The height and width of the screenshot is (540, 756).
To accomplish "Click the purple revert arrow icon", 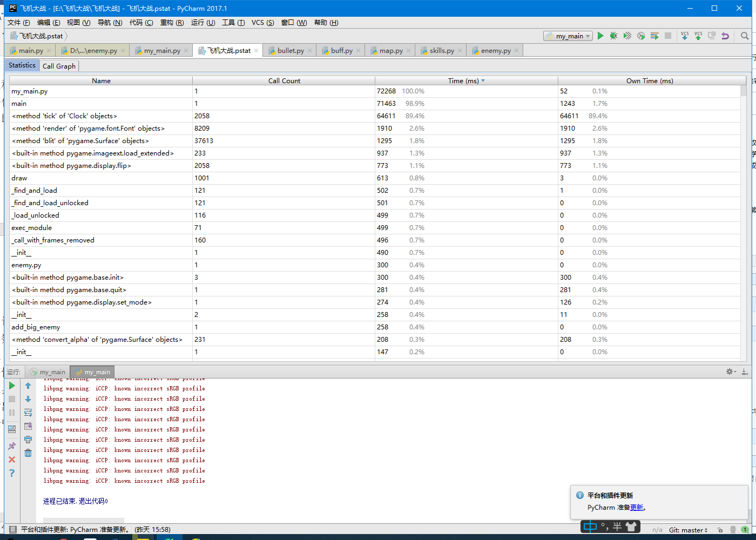I will tap(725, 36).
